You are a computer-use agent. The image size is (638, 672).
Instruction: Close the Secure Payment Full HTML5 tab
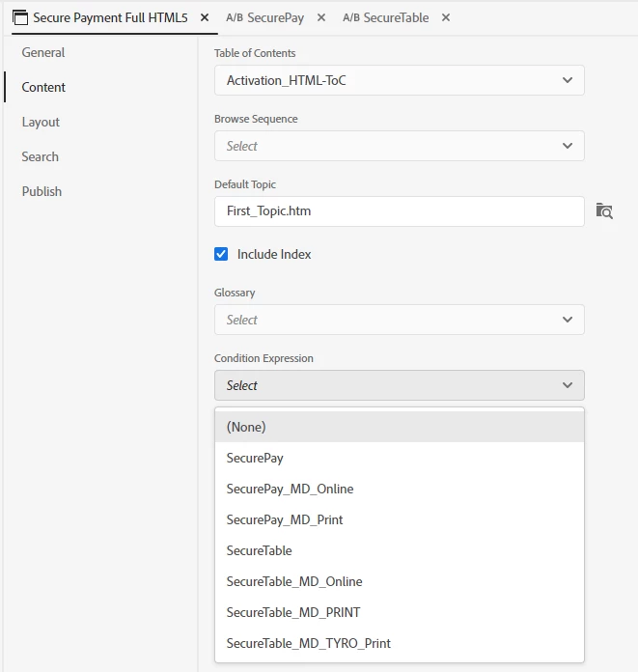pyautogui.click(x=205, y=17)
